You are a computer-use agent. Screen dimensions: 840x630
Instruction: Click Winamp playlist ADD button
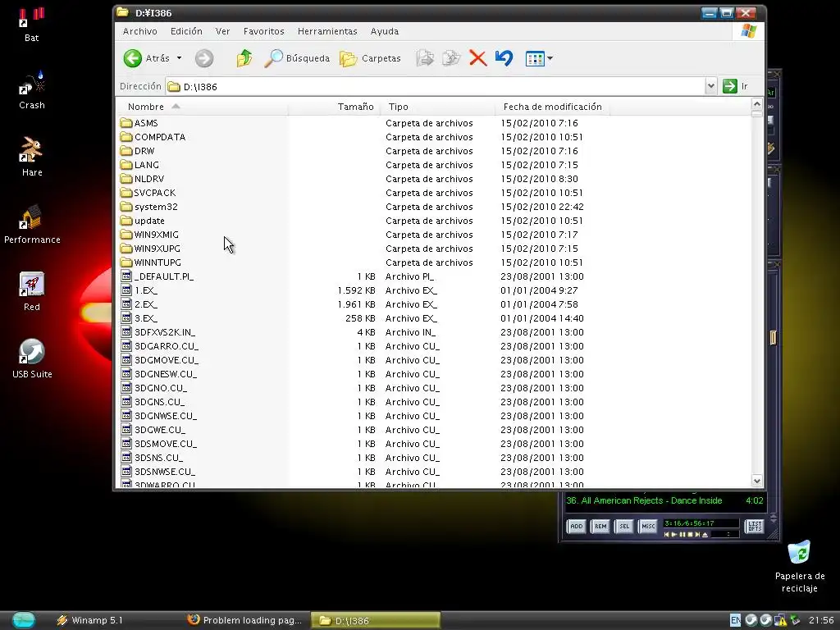[577, 526]
